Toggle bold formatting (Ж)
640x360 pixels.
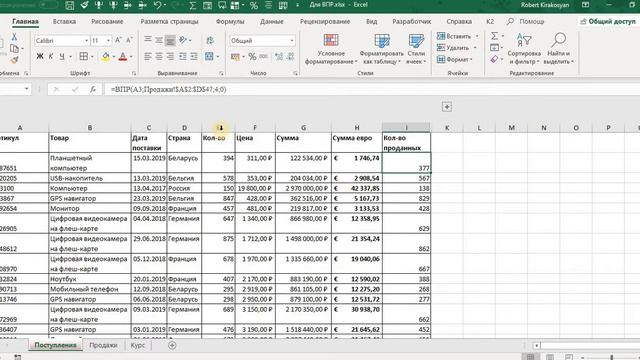[x=40, y=56]
